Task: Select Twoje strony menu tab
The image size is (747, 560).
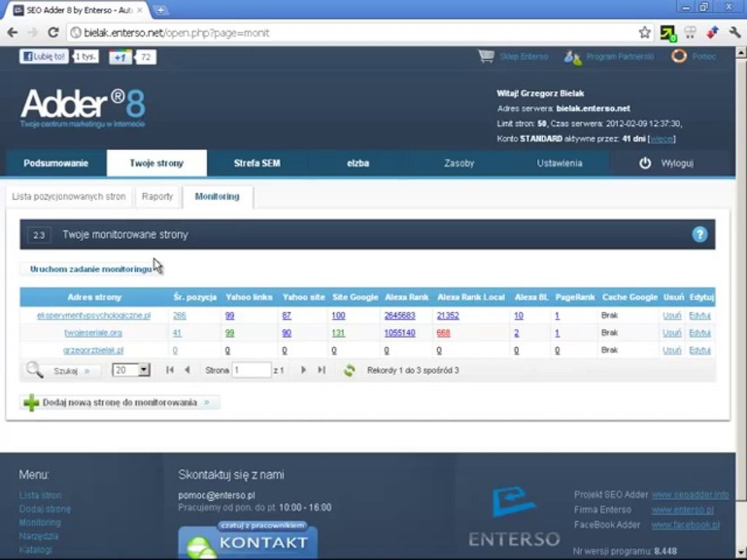Action: [156, 163]
